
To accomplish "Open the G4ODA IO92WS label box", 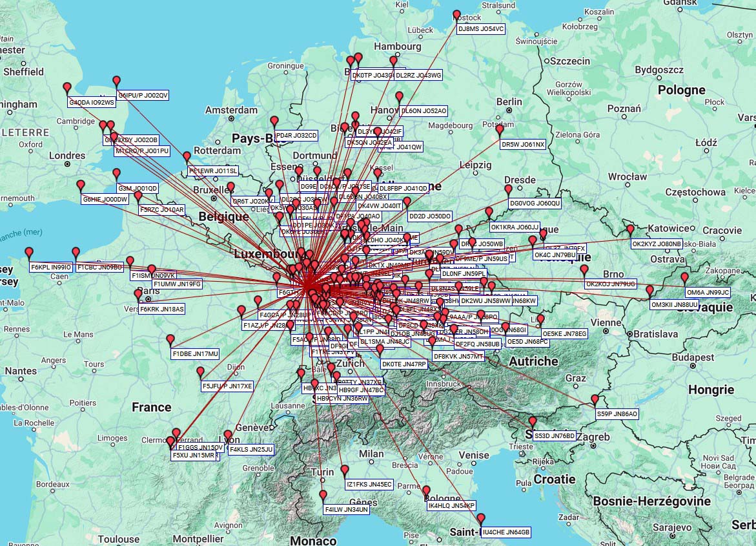I will tap(92, 102).
